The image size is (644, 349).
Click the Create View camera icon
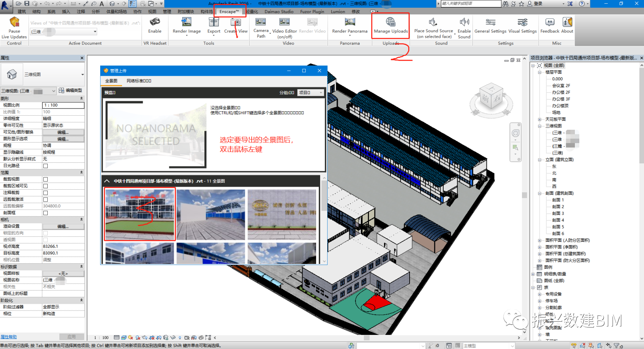[x=236, y=22]
